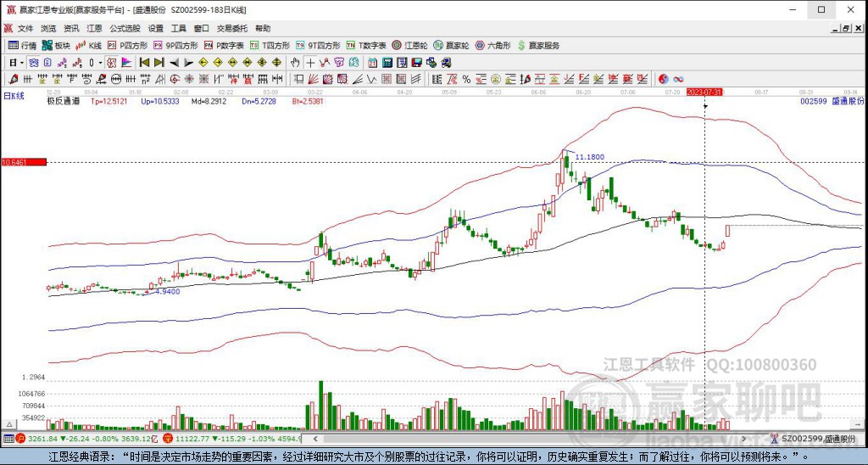Open the P数字表 number table
Image resolution: width=868 pixels, height=465 pixels.
tap(224, 46)
